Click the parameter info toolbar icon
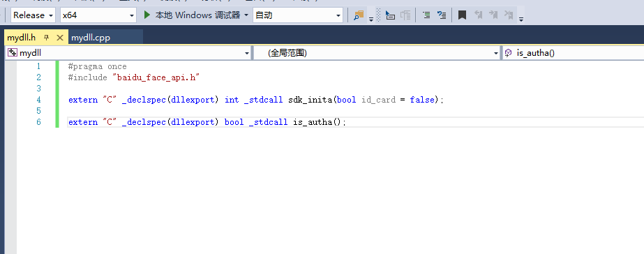The height and width of the screenshot is (254, 644). click(405, 15)
